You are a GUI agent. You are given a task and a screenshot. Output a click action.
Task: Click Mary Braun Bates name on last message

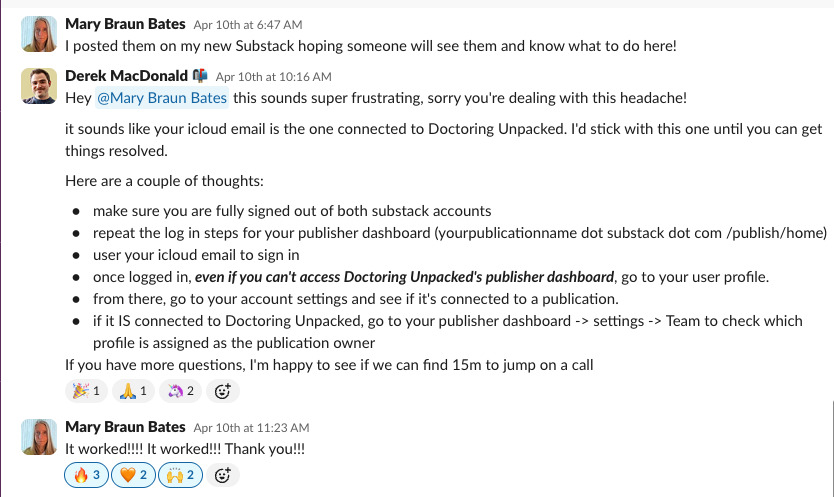[x=125, y=427]
